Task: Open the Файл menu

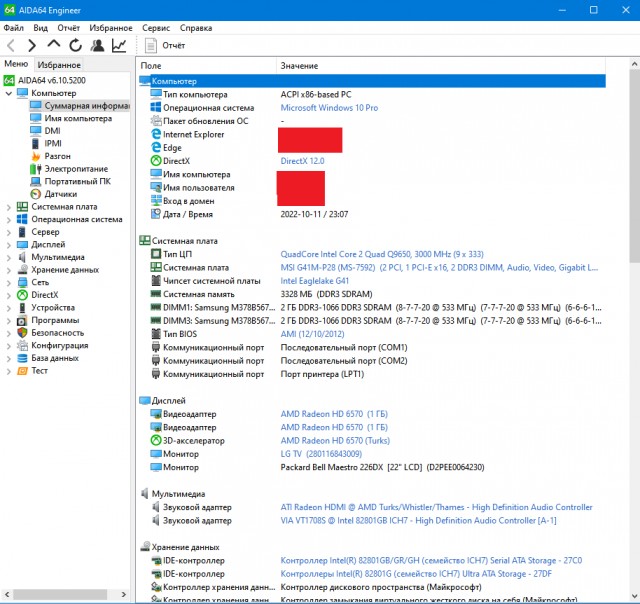Action: point(13,28)
